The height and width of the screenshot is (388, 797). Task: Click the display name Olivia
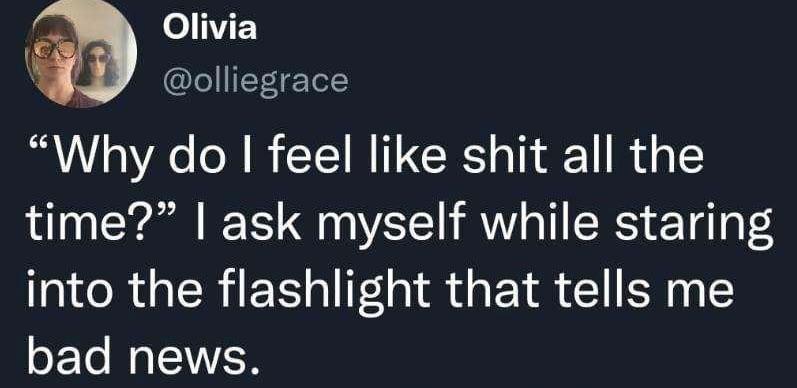pyautogui.click(x=209, y=28)
